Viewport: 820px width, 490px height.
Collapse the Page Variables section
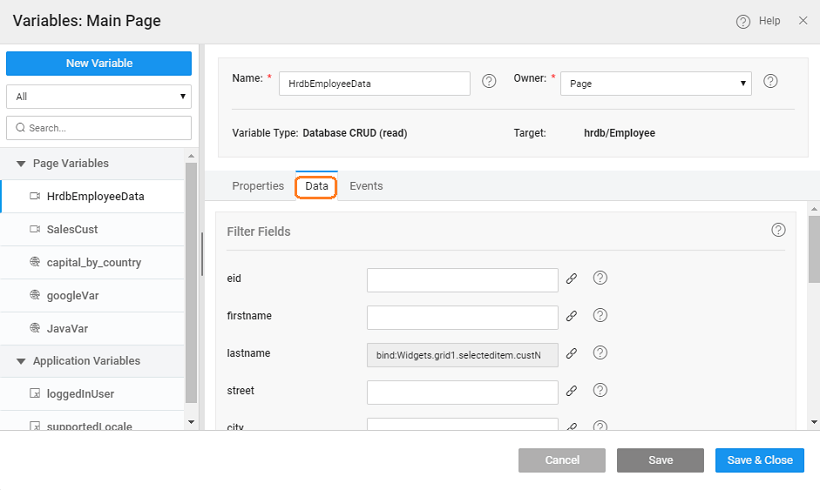[21, 164]
